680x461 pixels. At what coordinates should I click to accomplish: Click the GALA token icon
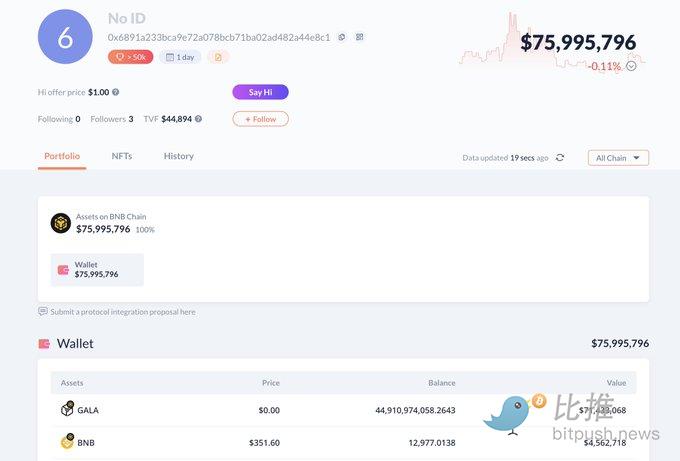[67, 410]
